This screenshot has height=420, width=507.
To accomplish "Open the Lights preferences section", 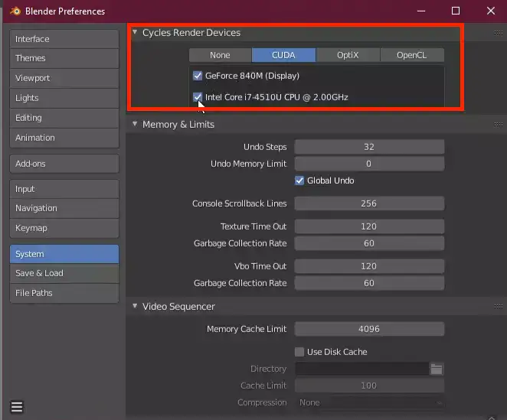I will tap(64, 98).
